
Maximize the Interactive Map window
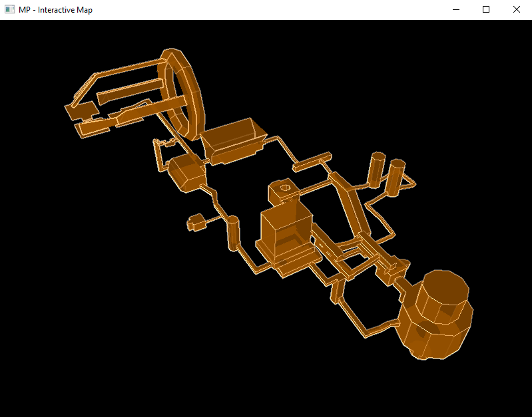486,9
